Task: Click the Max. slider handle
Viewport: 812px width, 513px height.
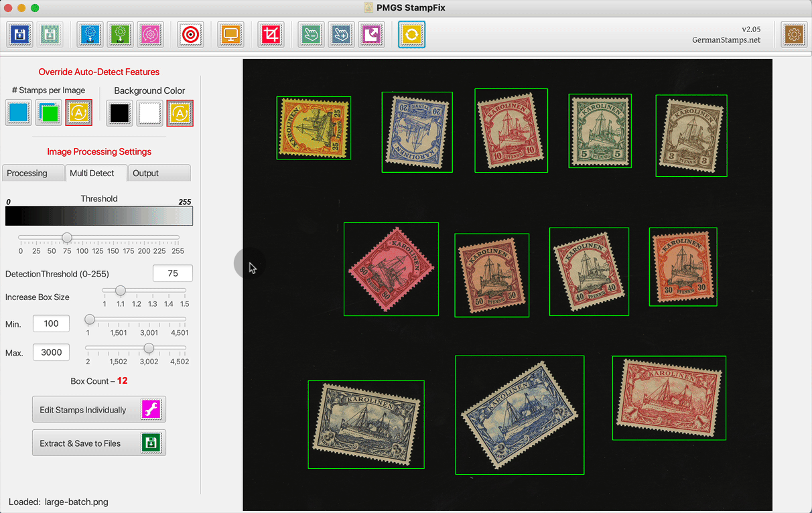Action: tap(149, 348)
